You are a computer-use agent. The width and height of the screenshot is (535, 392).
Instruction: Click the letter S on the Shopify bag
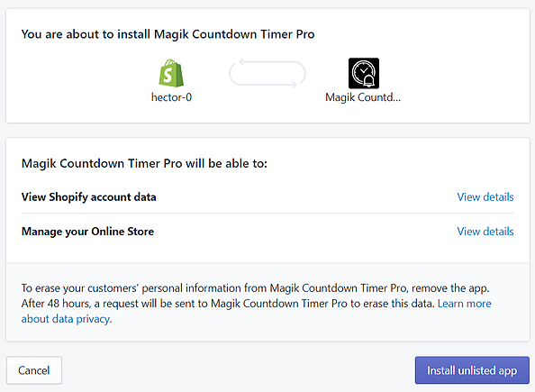point(168,76)
